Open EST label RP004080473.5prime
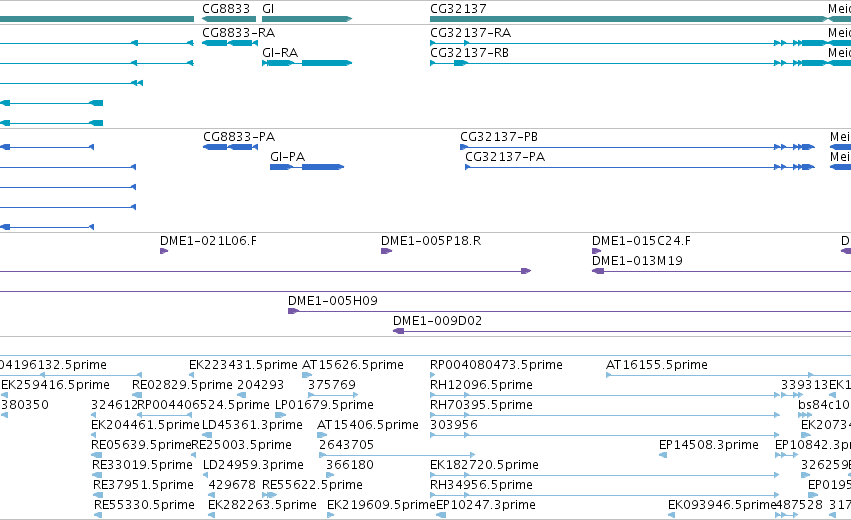 496,365
